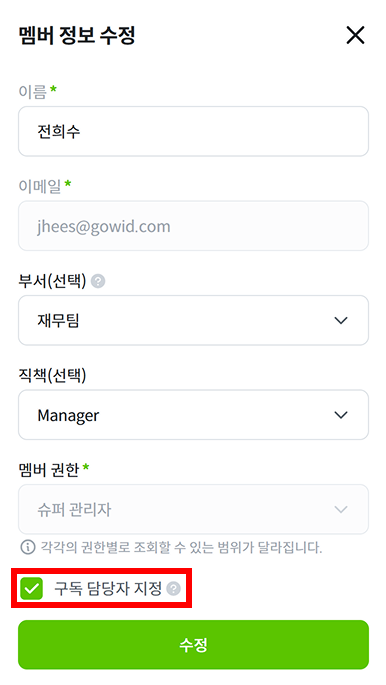Close the 멤버 정보 수정 dialog
The width and height of the screenshot is (386, 685).
coord(355,35)
